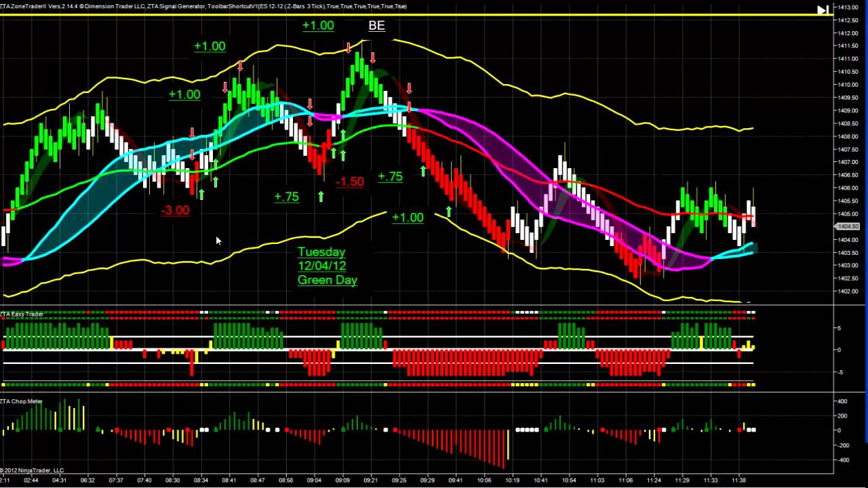Viewport: 868px width, 488px height.
Task: Click the 10:06 time axis label
Action: tap(484, 480)
